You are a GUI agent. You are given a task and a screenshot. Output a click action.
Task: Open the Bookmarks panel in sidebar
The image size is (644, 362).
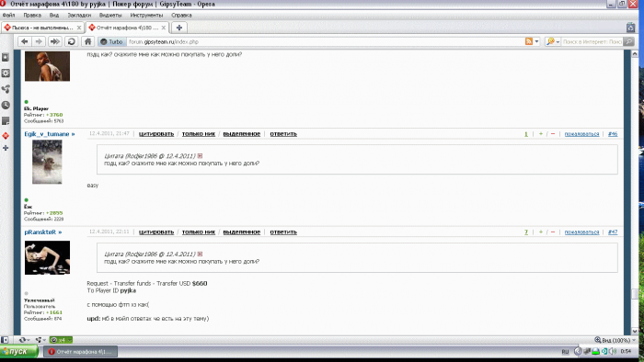click(x=6, y=57)
